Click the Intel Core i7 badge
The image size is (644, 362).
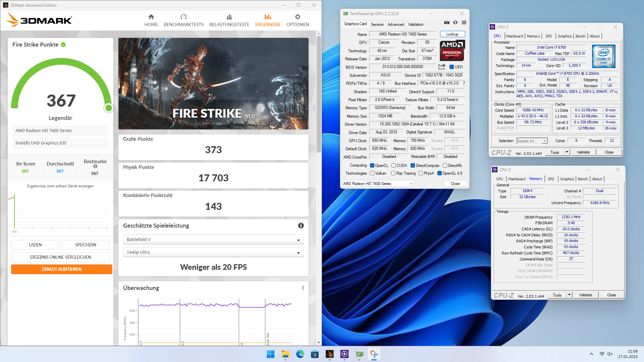[604, 56]
